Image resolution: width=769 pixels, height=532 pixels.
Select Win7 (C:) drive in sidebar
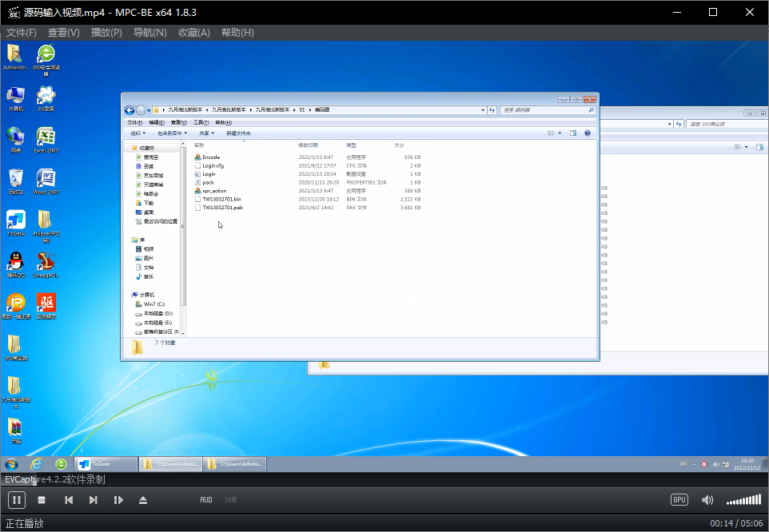click(150, 304)
